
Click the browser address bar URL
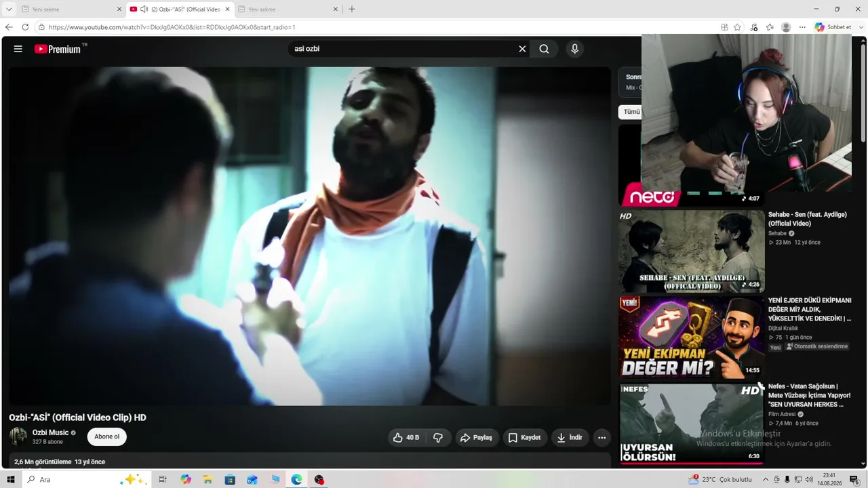point(172,27)
